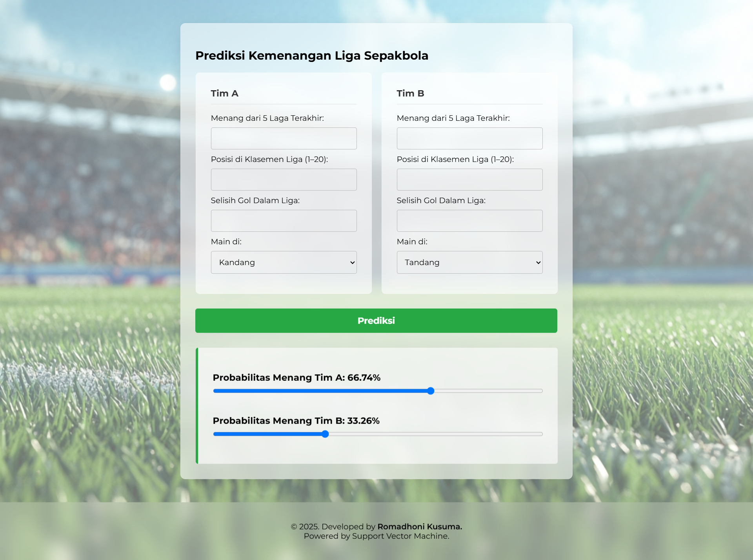The image size is (753, 560).
Task: Click the Powered by Support Vector Machine text
Action: [x=376, y=536]
